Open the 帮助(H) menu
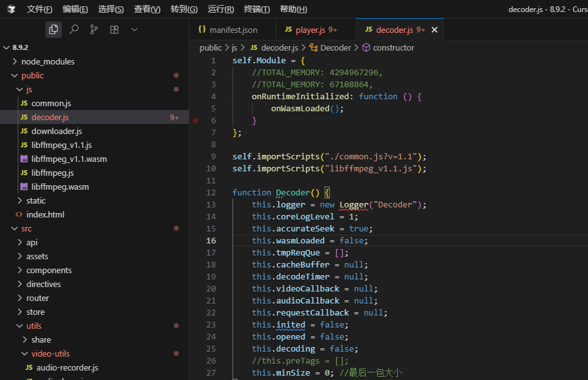This screenshot has height=380, width=588. 293,9
